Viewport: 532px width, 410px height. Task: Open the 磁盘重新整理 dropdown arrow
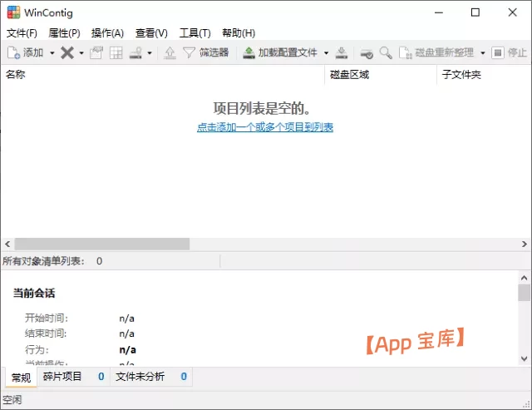pos(482,53)
